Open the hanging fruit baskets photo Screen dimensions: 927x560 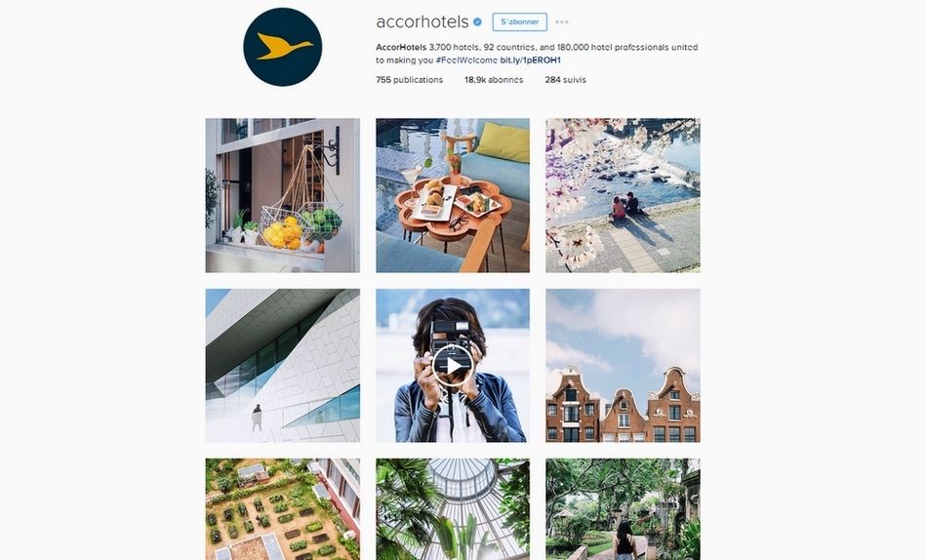click(283, 195)
